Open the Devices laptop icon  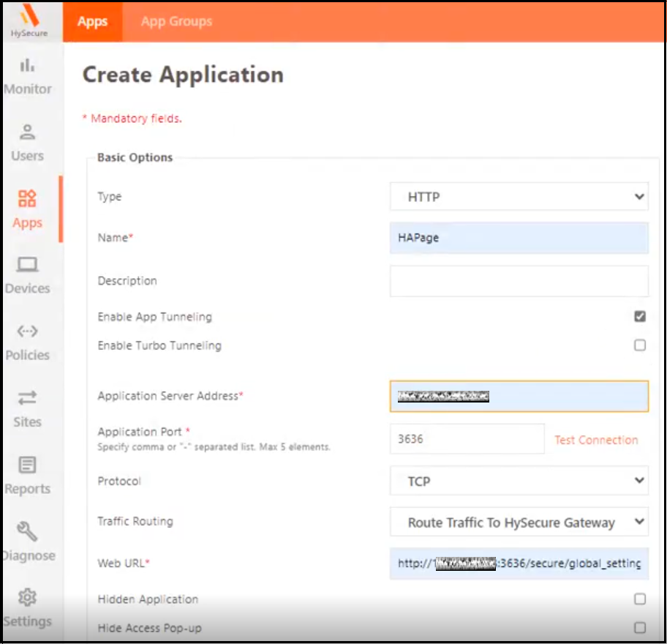tap(27, 266)
